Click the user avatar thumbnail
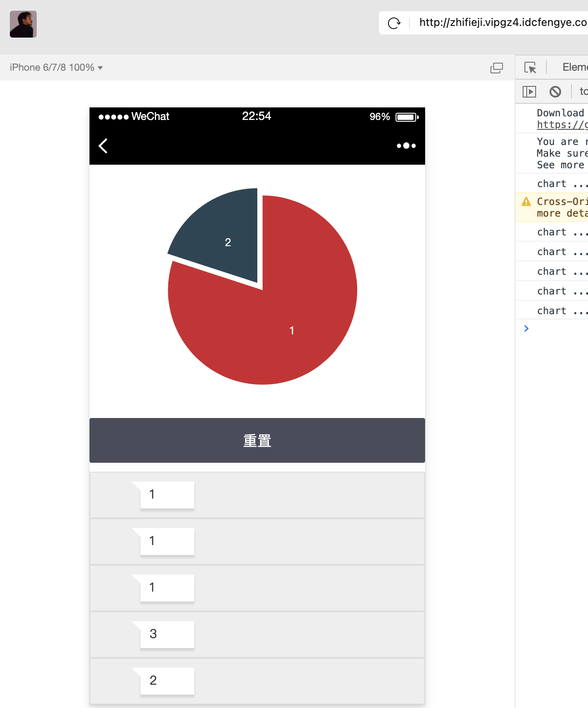This screenshot has height=708, width=588. tap(23, 24)
